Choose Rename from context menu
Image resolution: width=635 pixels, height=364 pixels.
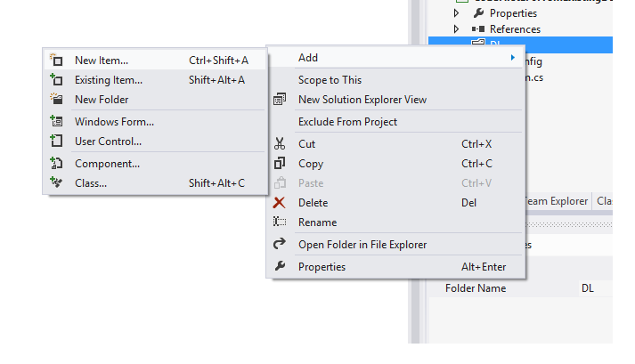[x=317, y=222]
